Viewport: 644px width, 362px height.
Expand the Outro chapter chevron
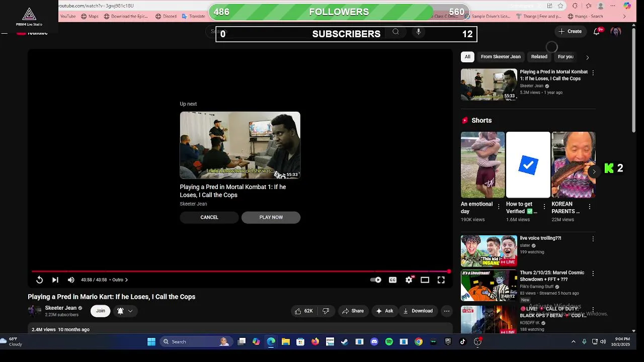click(x=126, y=280)
